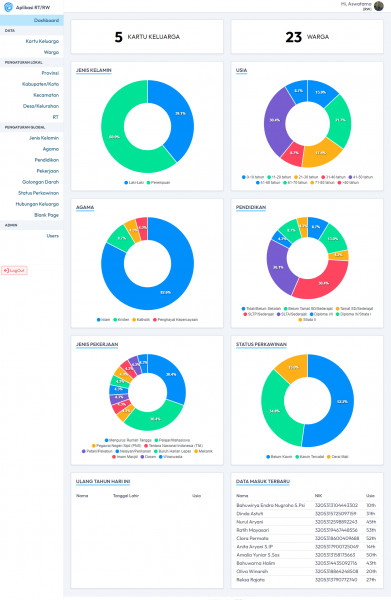391x600 pixels.
Task: Toggle the Penghayat Kepercayaan legend item
Action: coord(175,320)
